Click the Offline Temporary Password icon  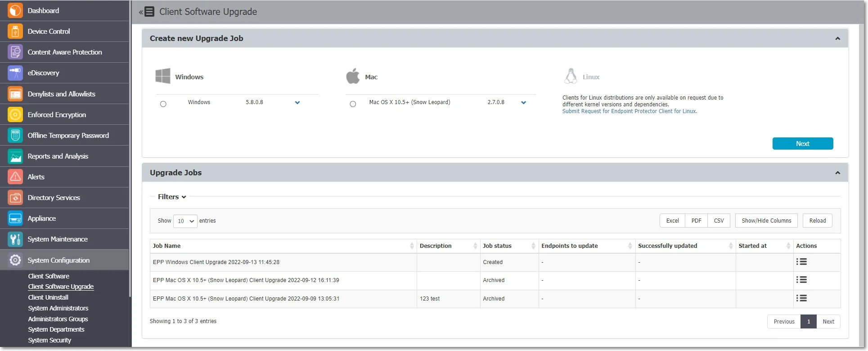click(x=15, y=135)
